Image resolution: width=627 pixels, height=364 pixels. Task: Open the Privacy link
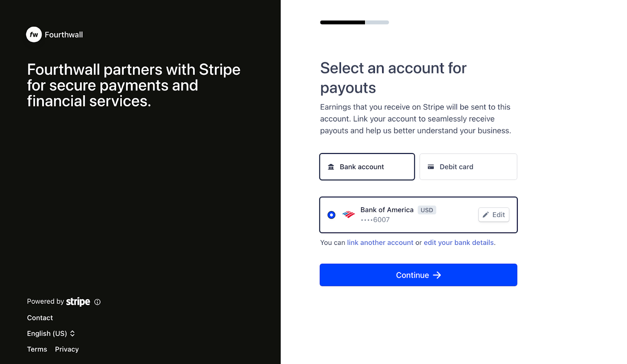[x=67, y=349]
